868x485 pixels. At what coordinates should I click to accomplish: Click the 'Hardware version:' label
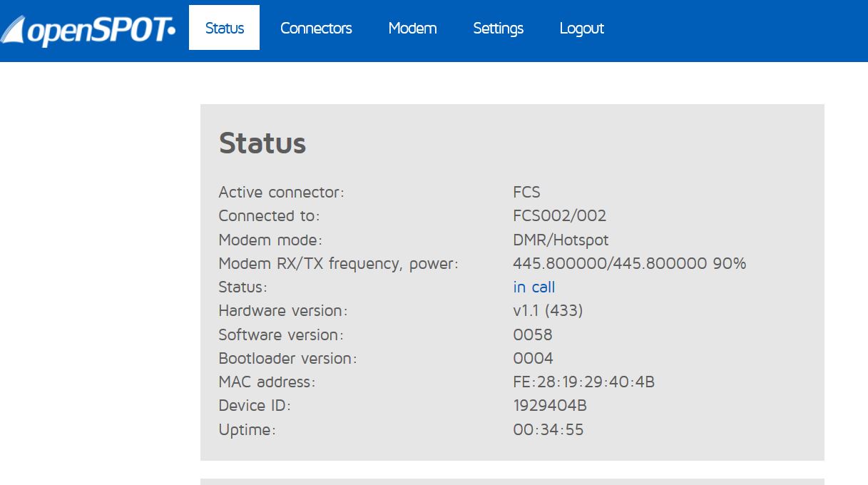283,310
